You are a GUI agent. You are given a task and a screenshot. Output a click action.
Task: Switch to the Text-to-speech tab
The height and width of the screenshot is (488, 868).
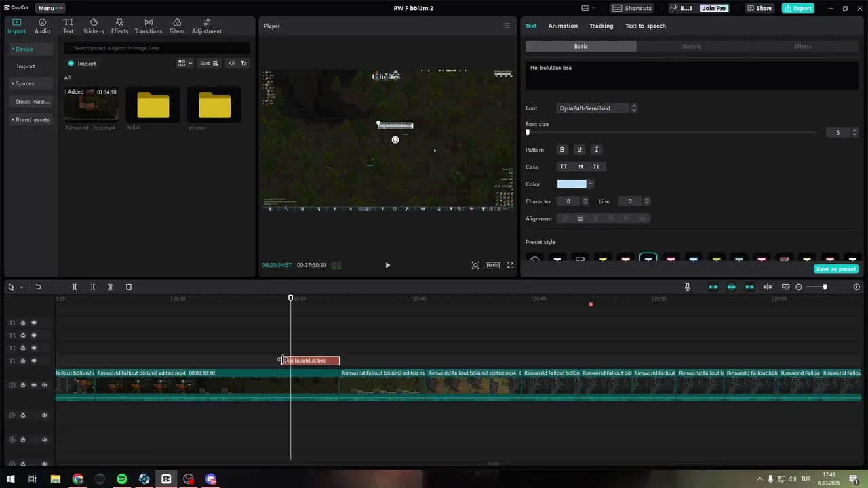click(646, 26)
